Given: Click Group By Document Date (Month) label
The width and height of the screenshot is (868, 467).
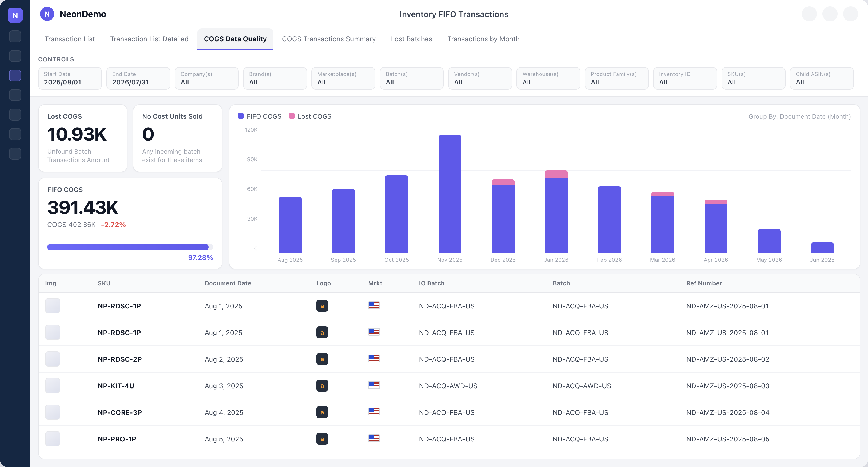Looking at the screenshot, I should 800,116.
